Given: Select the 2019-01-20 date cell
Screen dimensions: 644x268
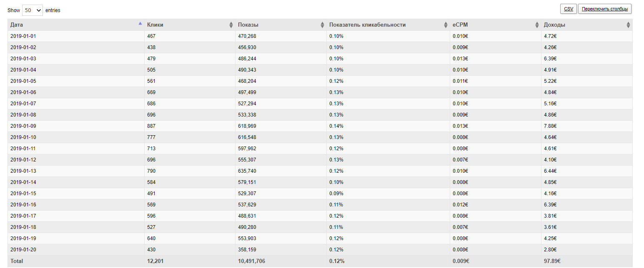Looking at the screenshot, I should click(x=23, y=250).
